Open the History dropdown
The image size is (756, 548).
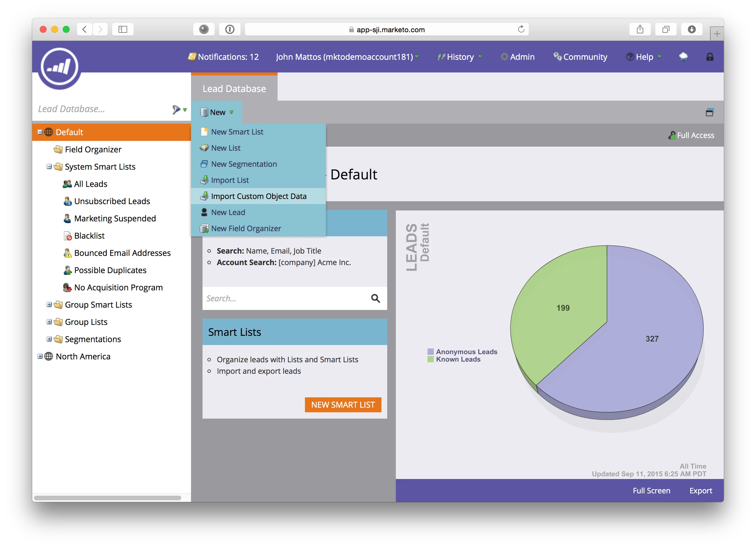(x=460, y=57)
